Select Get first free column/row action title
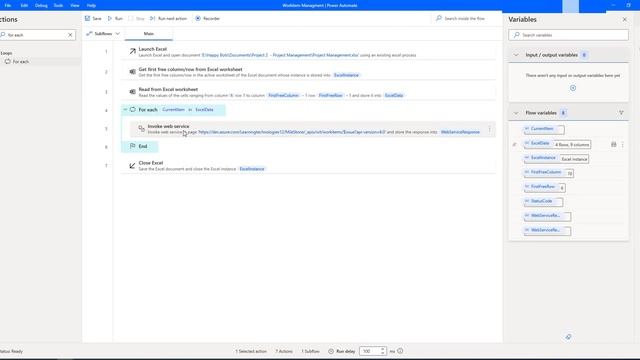Image resolution: width=640 pixels, height=360 pixels. 190,69
